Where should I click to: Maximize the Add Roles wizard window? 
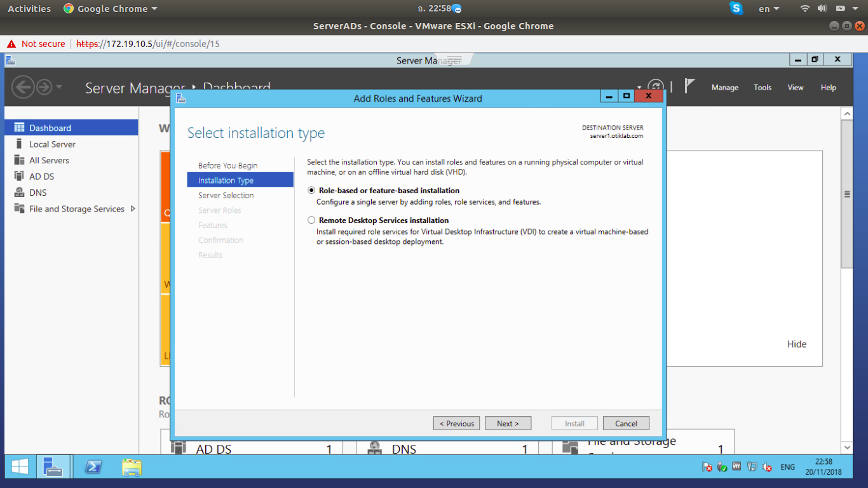pyautogui.click(x=627, y=96)
